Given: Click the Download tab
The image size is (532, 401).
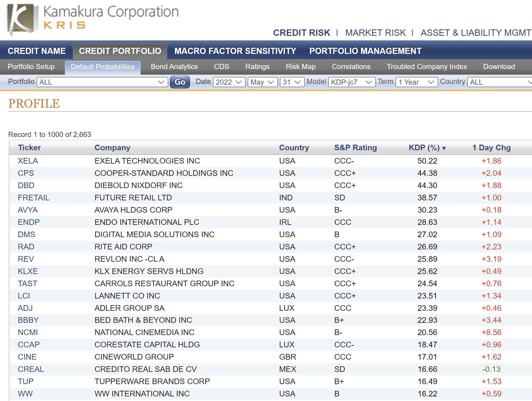Looking at the screenshot, I should 499,67.
